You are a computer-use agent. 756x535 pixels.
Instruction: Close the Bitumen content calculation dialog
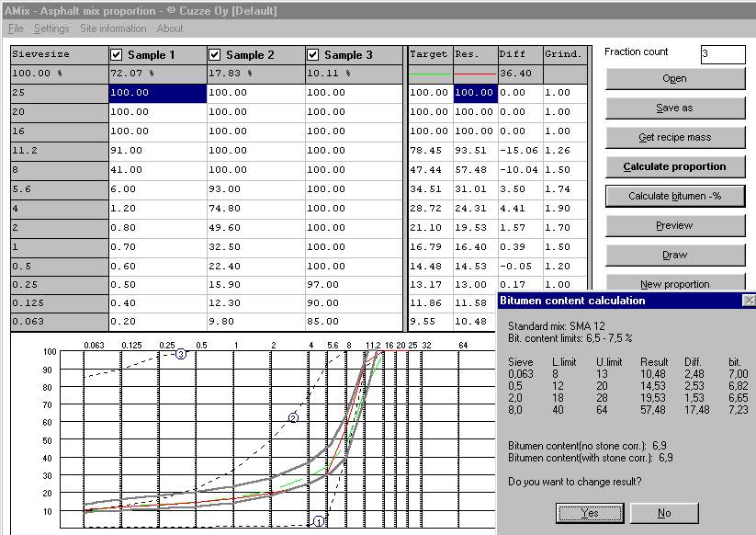pyautogui.click(x=749, y=301)
